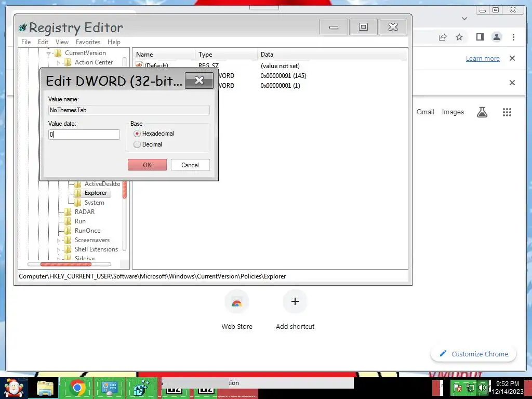
Task: Select the (value not set) data cell
Action: pos(280,66)
